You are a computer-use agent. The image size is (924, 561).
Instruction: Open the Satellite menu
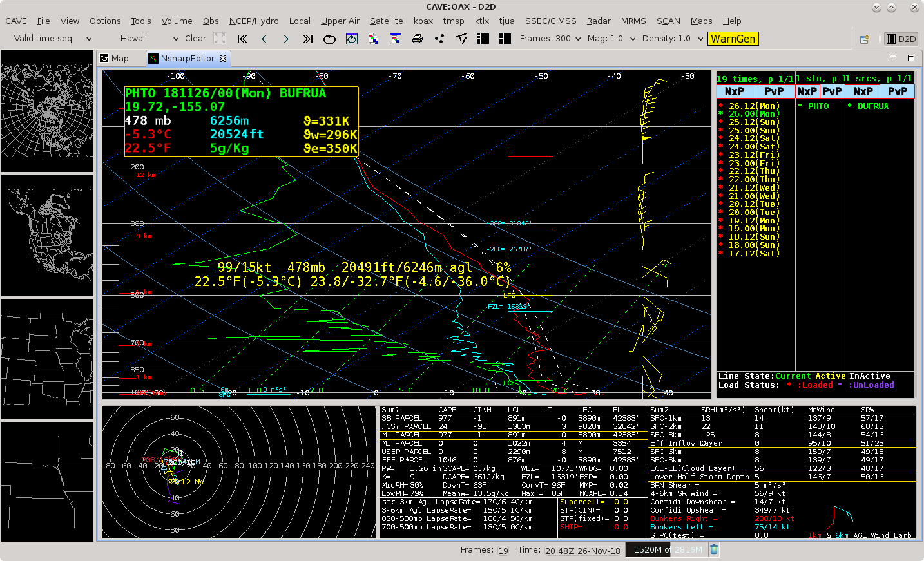coord(386,21)
